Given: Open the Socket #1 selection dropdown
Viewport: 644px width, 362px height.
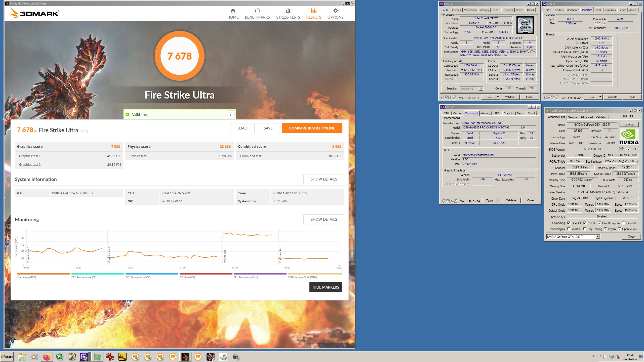Looking at the screenshot, I should 471,88.
